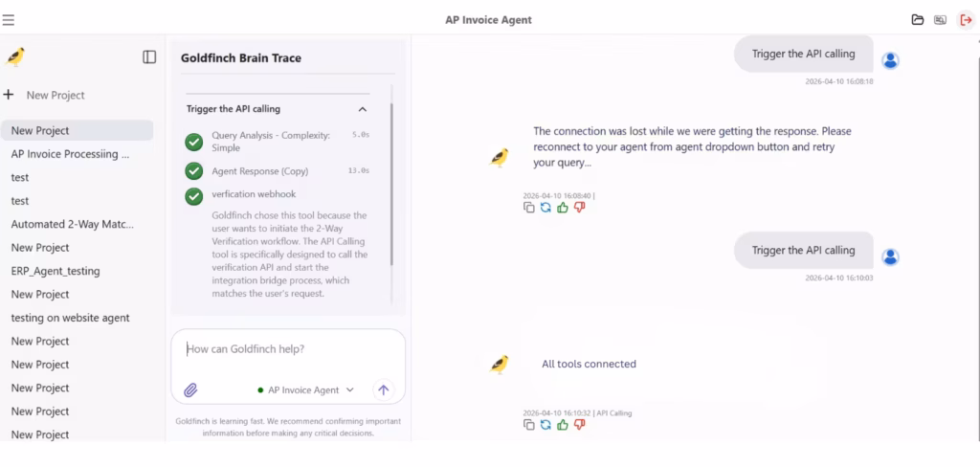Image resolution: width=980 pixels, height=467 pixels.
Task: Select the highlighted New Project entry
Action: pos(77,131)
